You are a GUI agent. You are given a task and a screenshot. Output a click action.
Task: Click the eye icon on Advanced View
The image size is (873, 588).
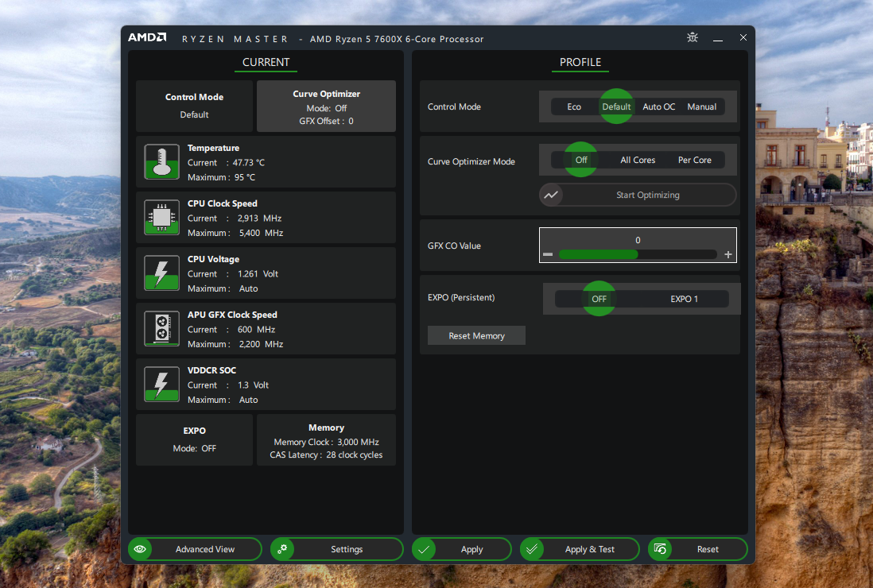click(x=140, y=549)
